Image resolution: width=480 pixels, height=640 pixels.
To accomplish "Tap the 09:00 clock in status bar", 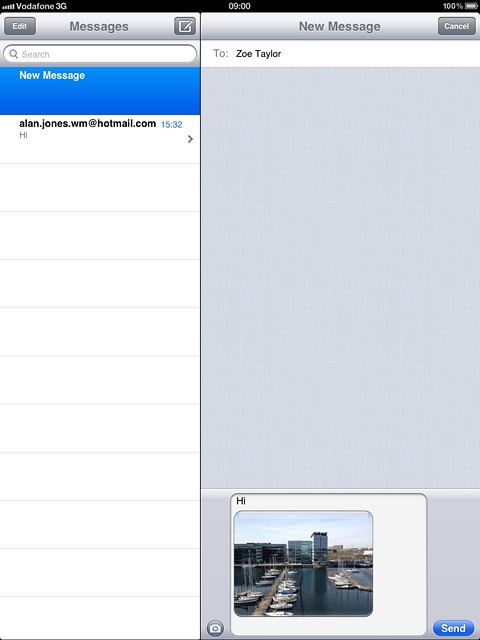I will pos(240,6).
